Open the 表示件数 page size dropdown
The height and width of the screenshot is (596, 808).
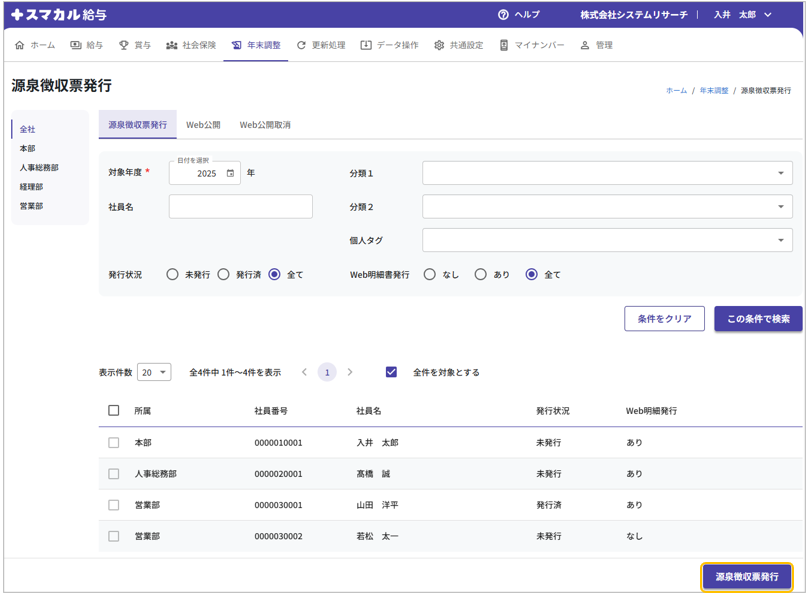click(x=154, y=372)
